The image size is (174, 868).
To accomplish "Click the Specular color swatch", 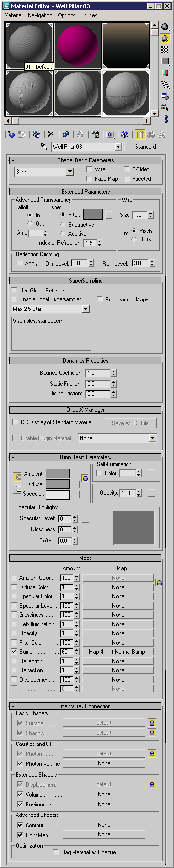I will coord(57,495).
